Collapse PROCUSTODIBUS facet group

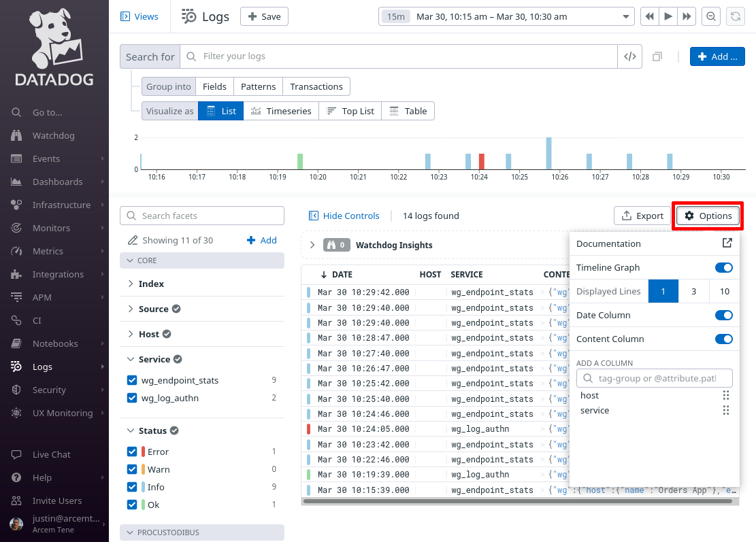pyautogui.click(x=202, y=532)
